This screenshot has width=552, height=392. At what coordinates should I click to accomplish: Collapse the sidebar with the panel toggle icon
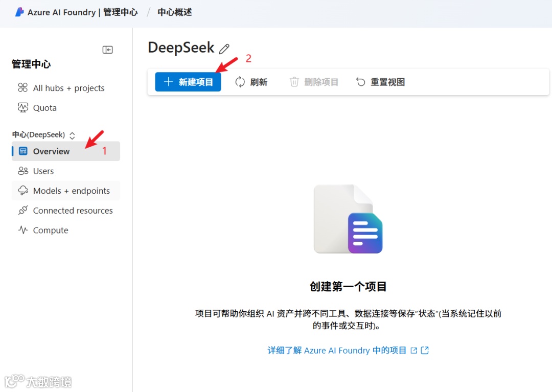tap(107, 50)
